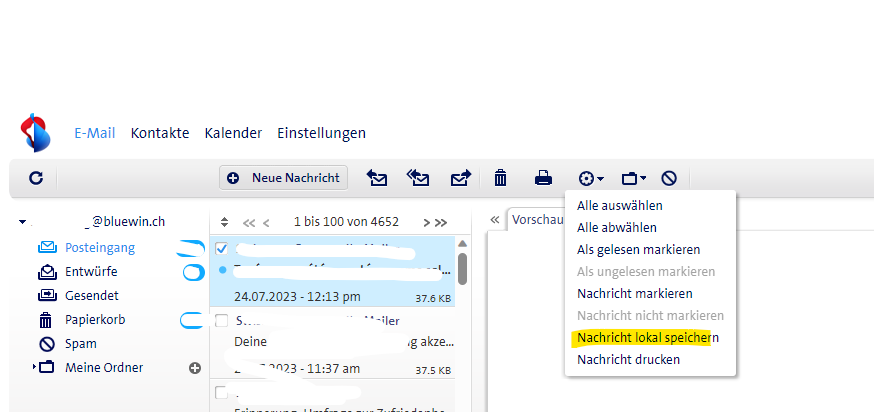
Task: Click the message list scrollbar
Action: click(x=463, y=268)
